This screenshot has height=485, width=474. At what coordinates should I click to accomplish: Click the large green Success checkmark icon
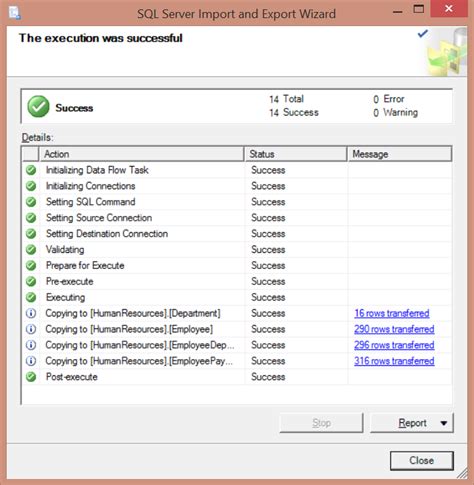tap(38, 107)
